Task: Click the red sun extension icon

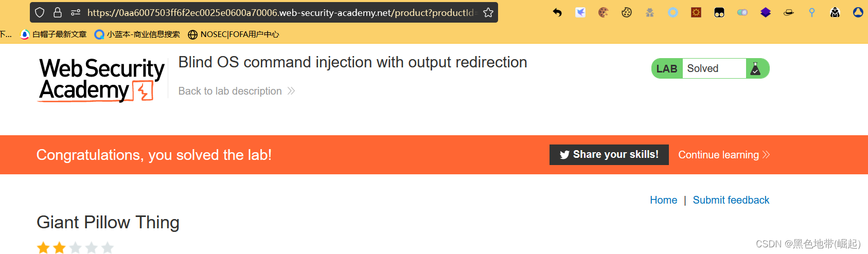Action: [696, 12]
